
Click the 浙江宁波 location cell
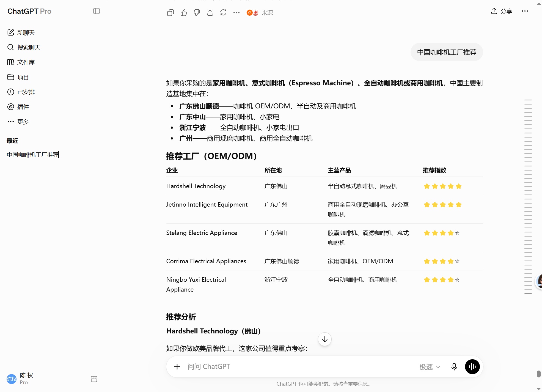click(276, 280)
